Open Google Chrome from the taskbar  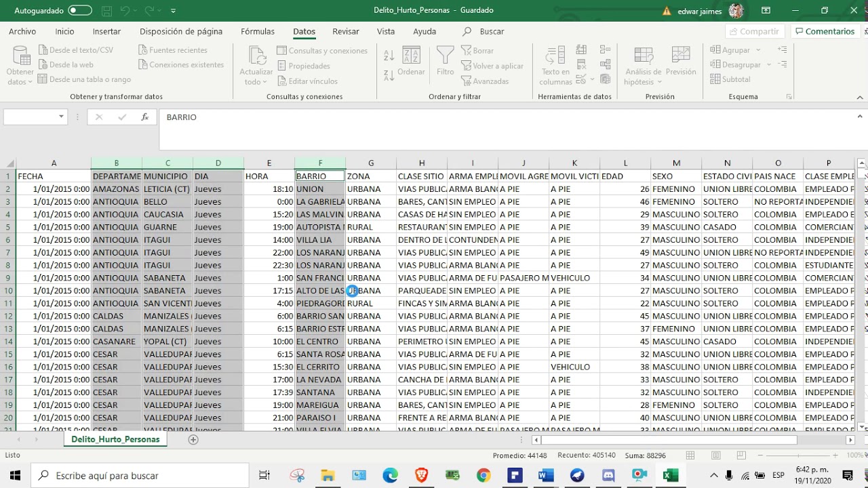(483, 475)
